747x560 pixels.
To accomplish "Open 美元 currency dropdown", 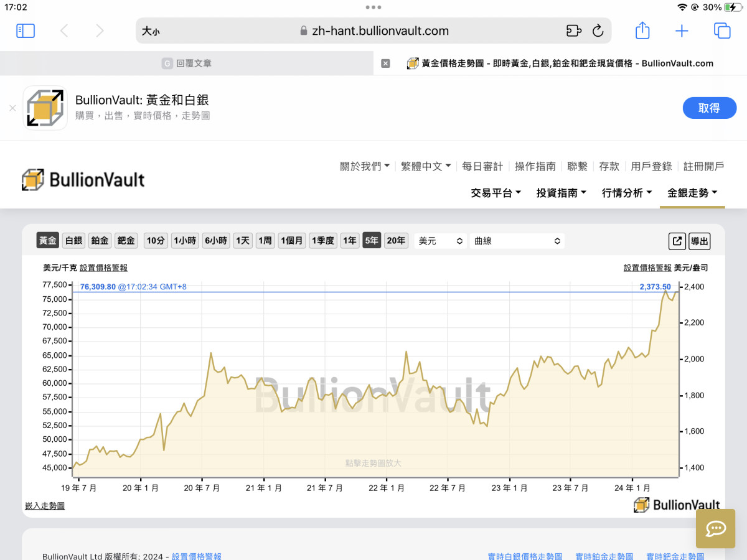I will (441, 241).
